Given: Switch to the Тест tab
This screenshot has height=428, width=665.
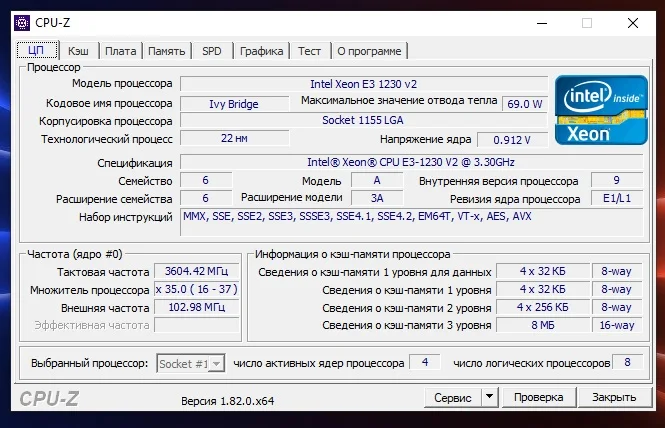Looking at the screenshot, I should [x=309, y=51].
